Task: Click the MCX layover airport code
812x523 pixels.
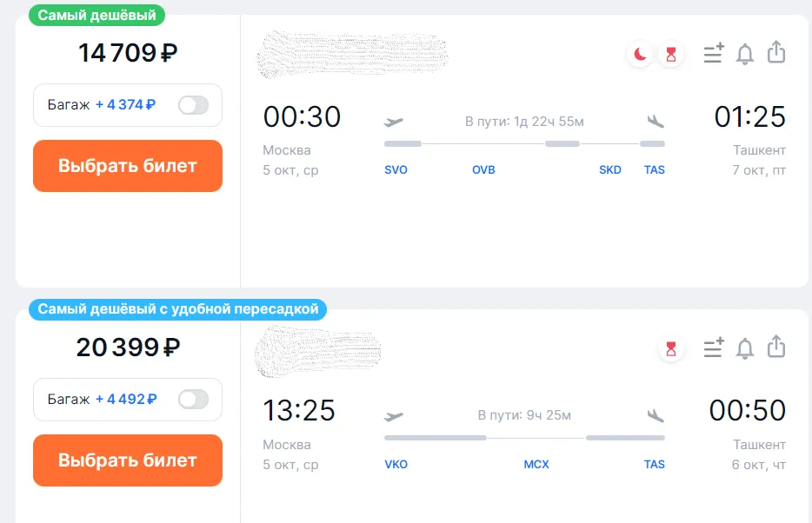Action: [536, 464]
